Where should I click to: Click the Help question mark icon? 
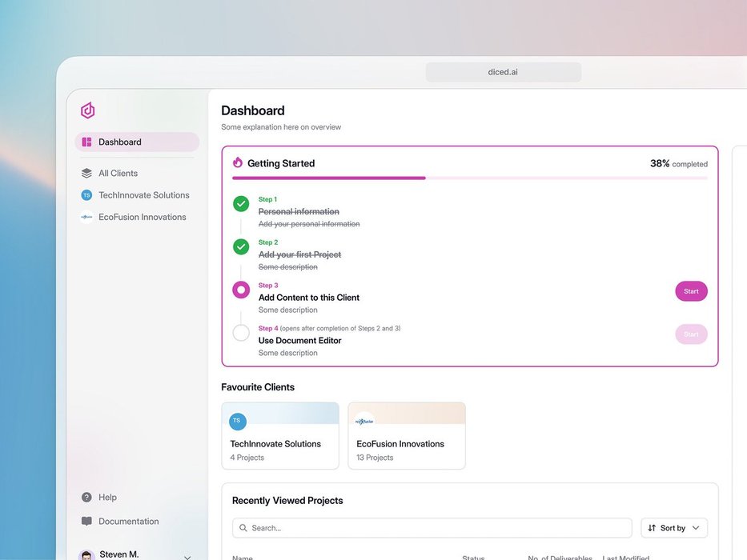(86, 498)
